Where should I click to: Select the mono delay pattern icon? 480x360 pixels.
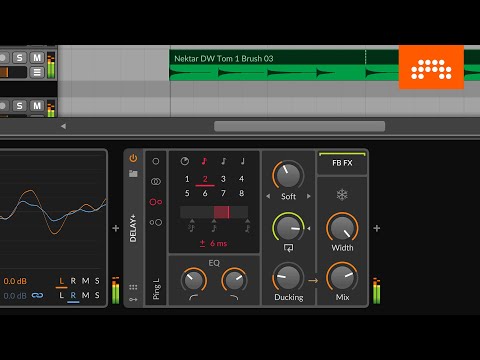pyautogui.click(x=156, y=161)
